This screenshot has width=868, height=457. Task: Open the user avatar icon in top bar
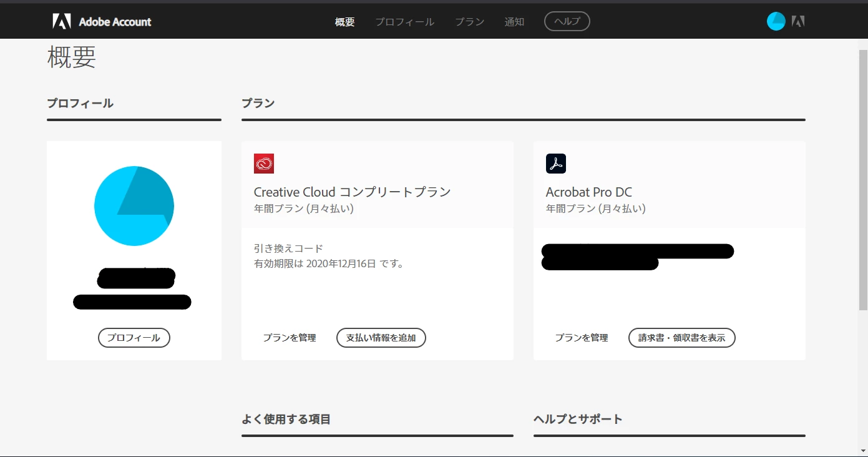tap(776, 21)
